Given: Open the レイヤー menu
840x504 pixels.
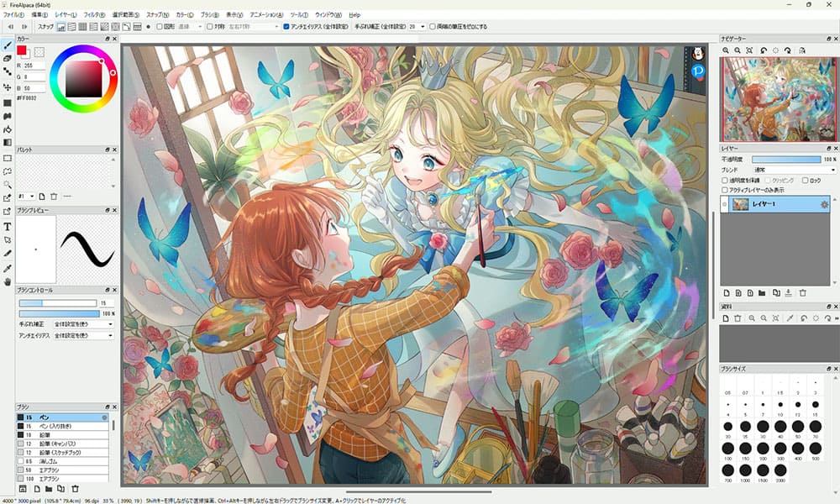Looking at the screenshot, I should (x=65, y=13).
